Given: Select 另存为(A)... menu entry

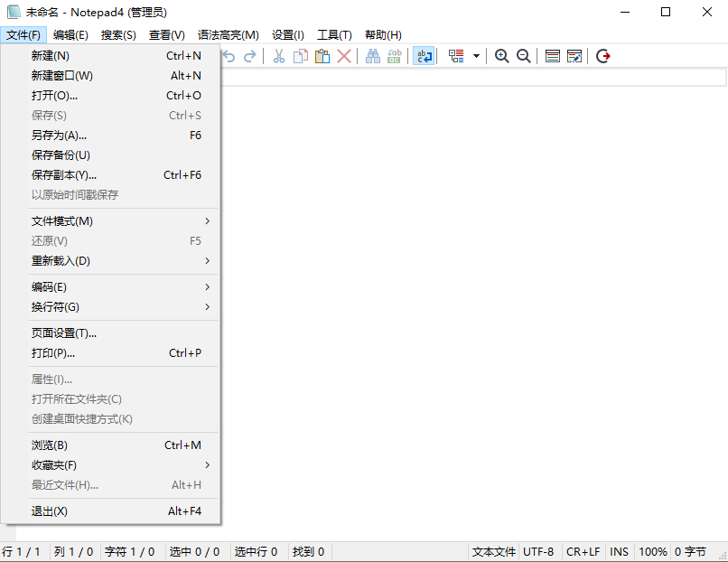Looking at the screenshot, I should (110, 136).
